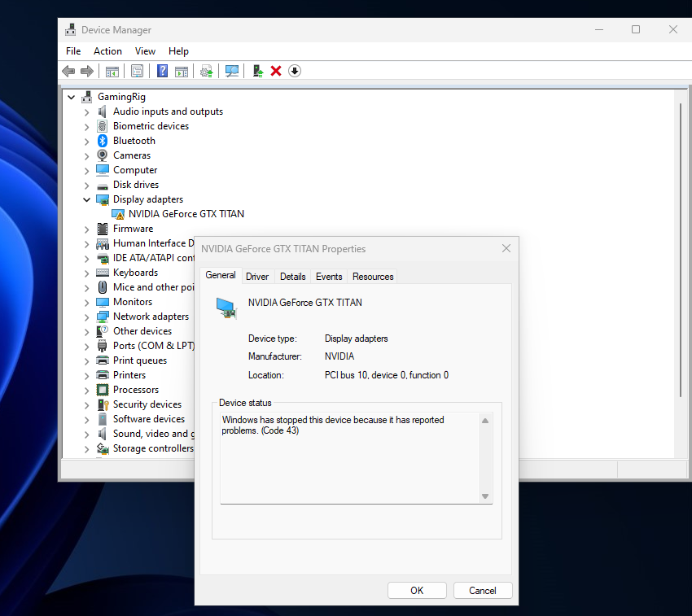
Task: Click the Biometric devices fingerprint icon
Action: coord(103,126)
